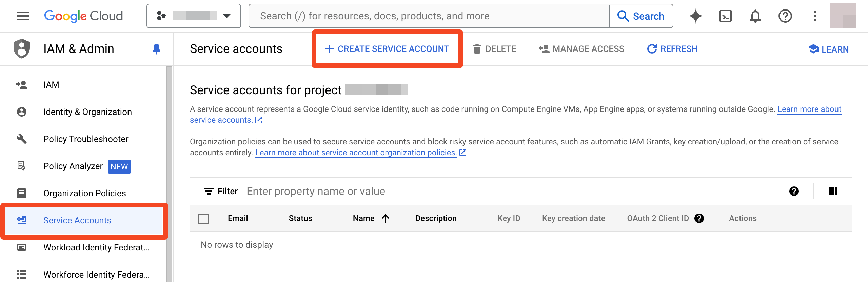This screenshot has width=868, height=282.
Task: Open column display options icon
Action: [833, 191]
